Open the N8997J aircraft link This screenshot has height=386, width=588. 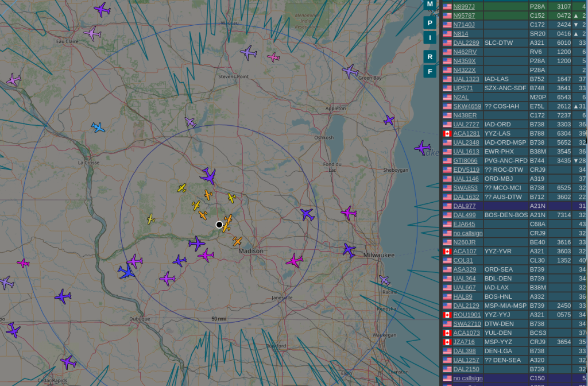point(463,6)
